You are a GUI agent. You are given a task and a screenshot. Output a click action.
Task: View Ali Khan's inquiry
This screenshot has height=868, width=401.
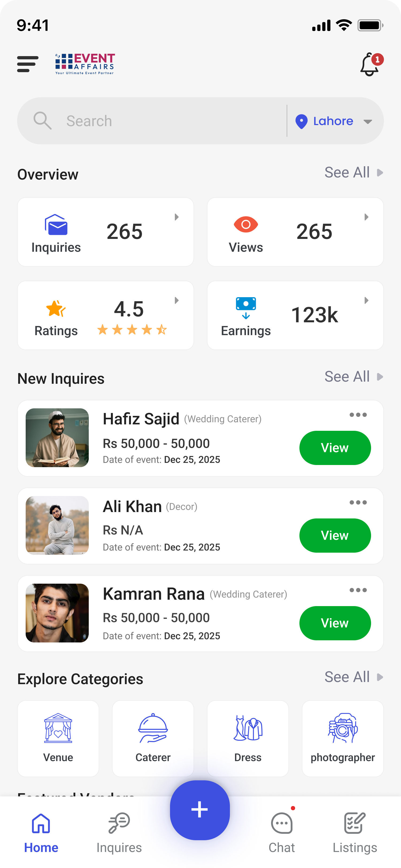click(335, 536)
